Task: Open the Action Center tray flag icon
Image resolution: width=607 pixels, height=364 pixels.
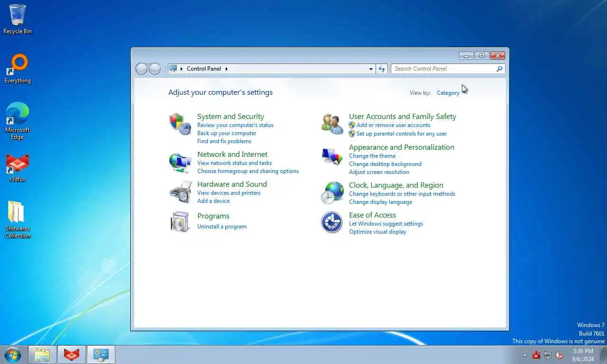Action: click(536, 355)
